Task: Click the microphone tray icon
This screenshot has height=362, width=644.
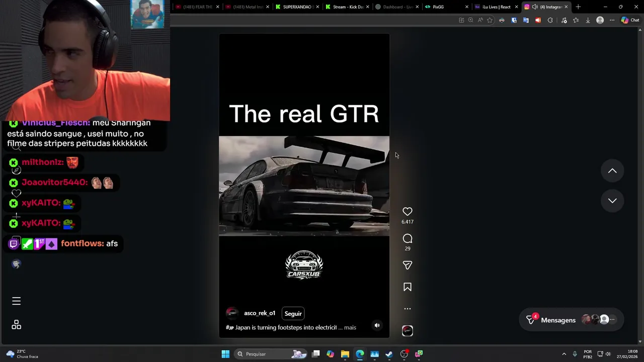Action: pyautogui.click(x=575, y=354)
